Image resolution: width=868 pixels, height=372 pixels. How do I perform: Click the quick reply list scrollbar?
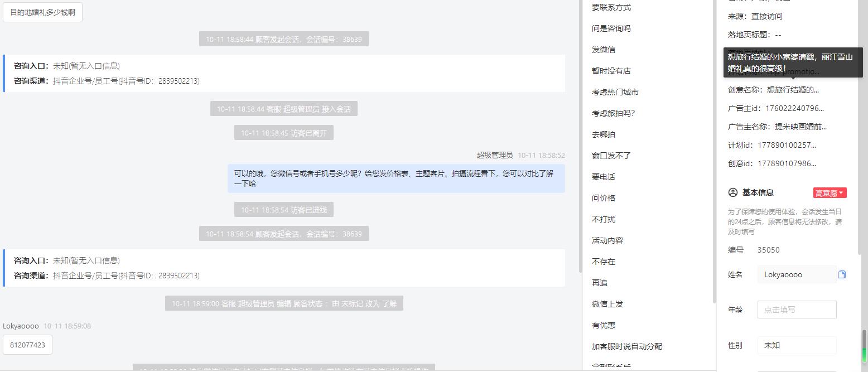point(714,152)
